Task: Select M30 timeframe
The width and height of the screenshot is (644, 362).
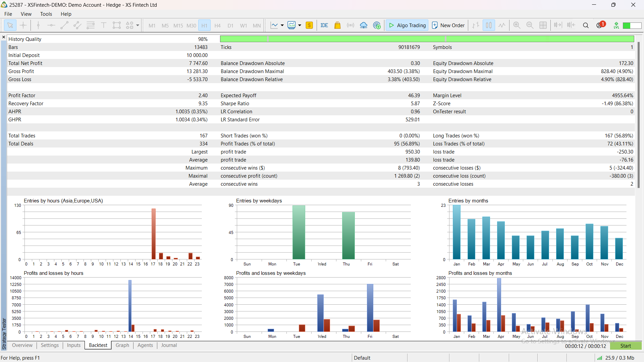Action: tap(191, 25)
